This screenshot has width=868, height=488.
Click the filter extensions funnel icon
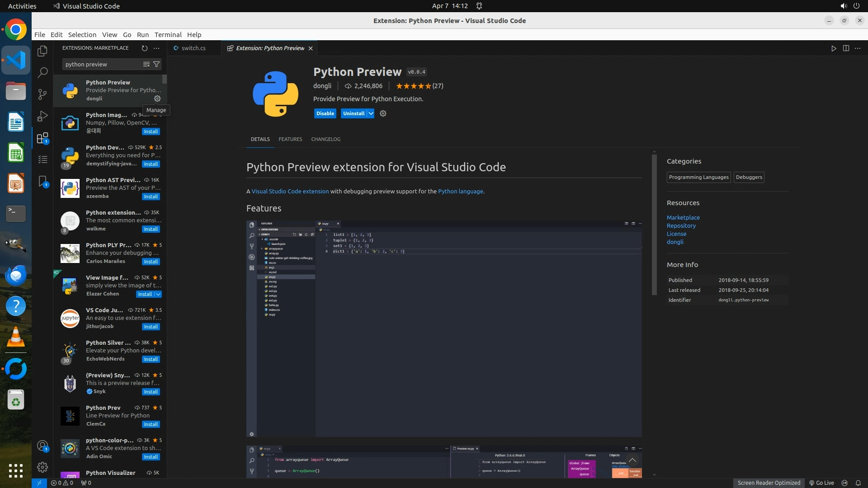[156, 64]
